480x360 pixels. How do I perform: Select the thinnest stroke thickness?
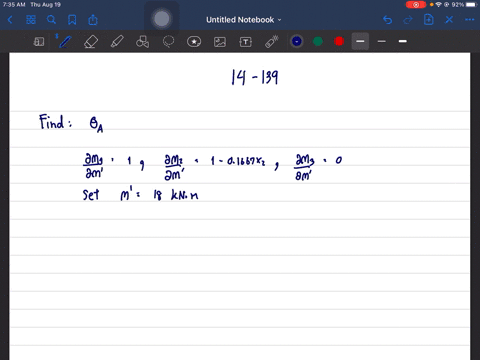coord(382,41)
